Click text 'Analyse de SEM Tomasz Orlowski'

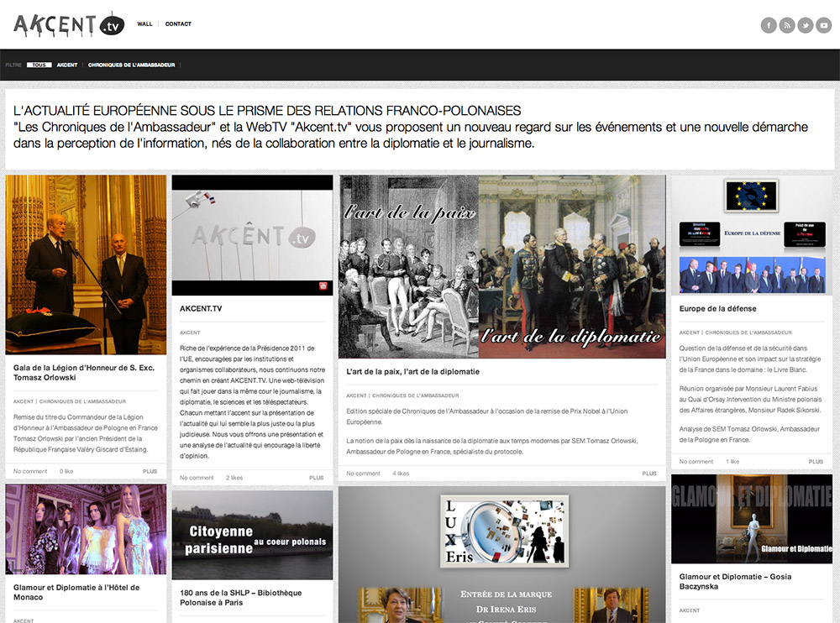pos(749,434)
